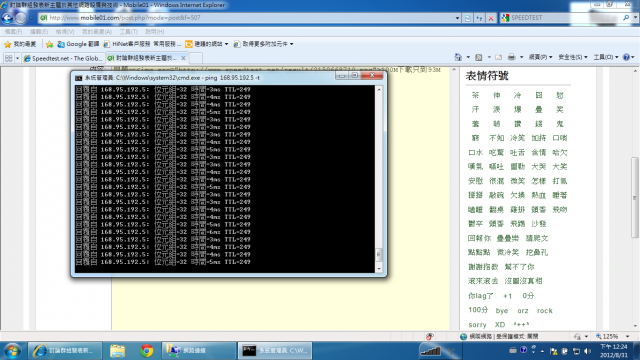Viewport: 640px width, 360px height.
Task: Open the 我的最愛(A) menu
Action: click(97, 31)
